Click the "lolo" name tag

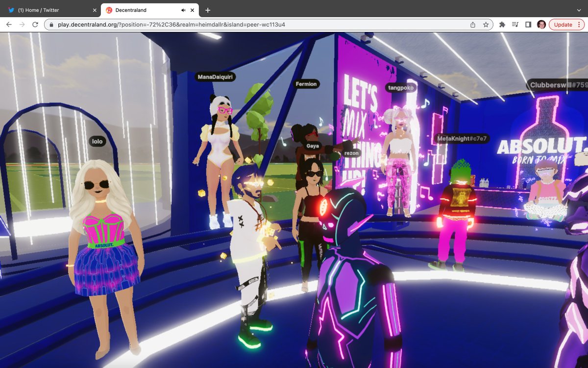(98, 141)
